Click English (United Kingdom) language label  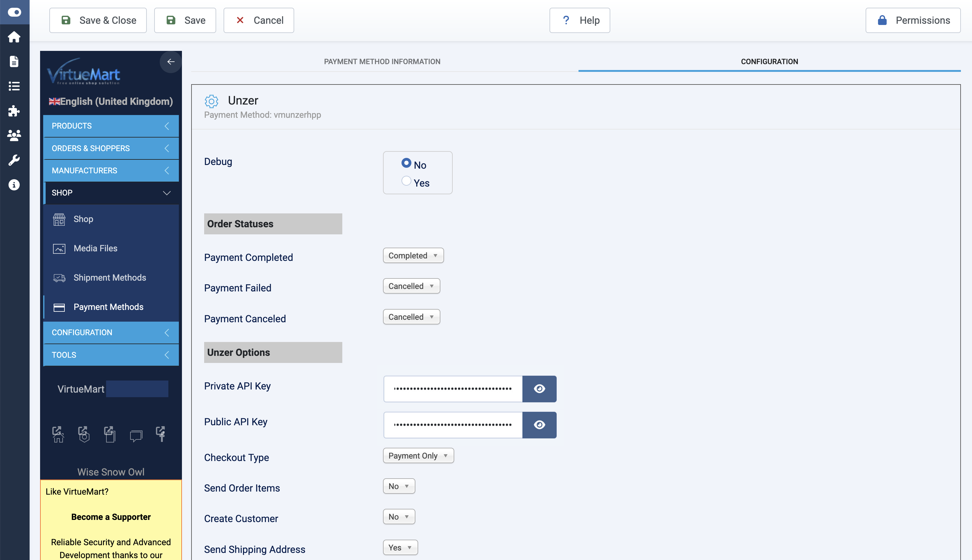[x=117, y=101]
